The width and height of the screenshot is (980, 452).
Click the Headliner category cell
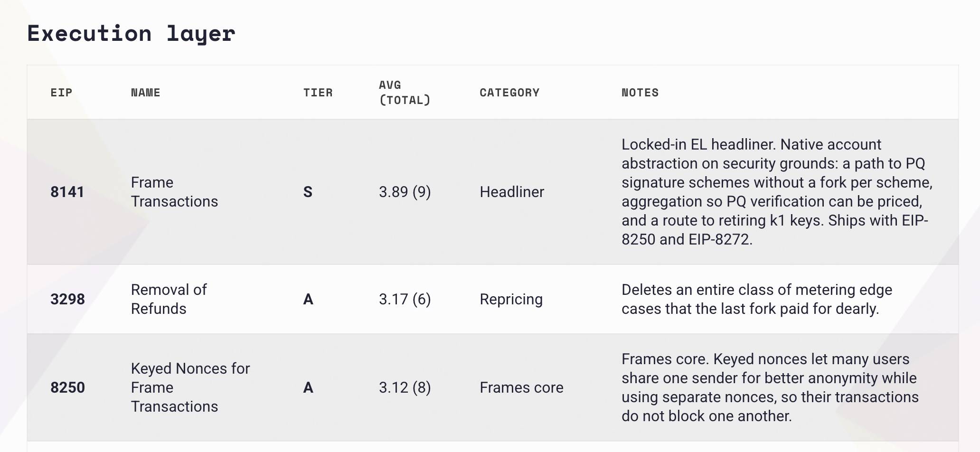point(512,192)
